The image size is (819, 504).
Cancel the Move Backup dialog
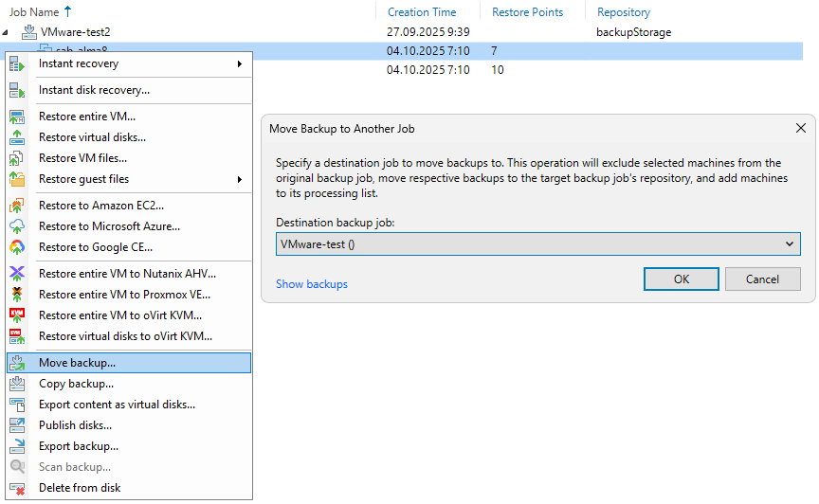pyautogui.click(x=762, y=279)
